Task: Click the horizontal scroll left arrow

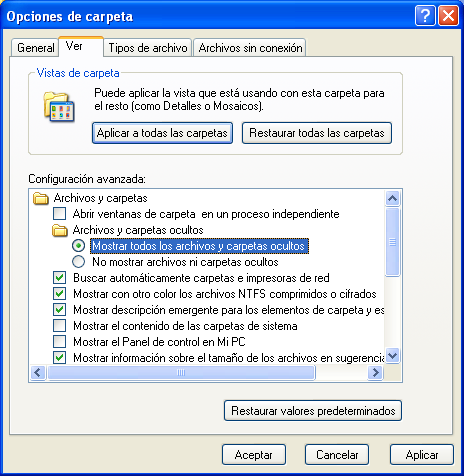Action: pos(38,372)
